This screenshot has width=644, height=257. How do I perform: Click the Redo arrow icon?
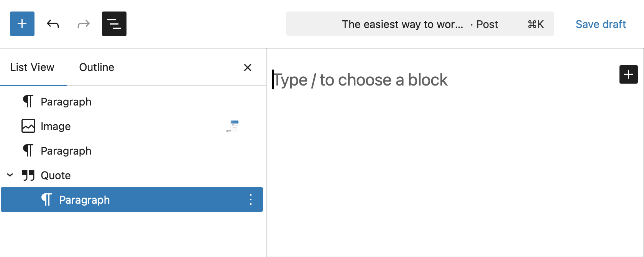tap(84, 24)
